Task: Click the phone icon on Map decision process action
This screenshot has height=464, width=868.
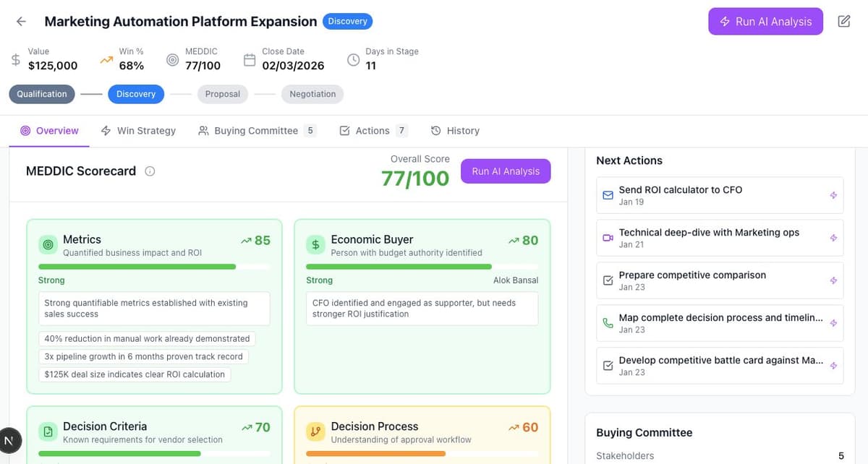Action: coord(608,323)
